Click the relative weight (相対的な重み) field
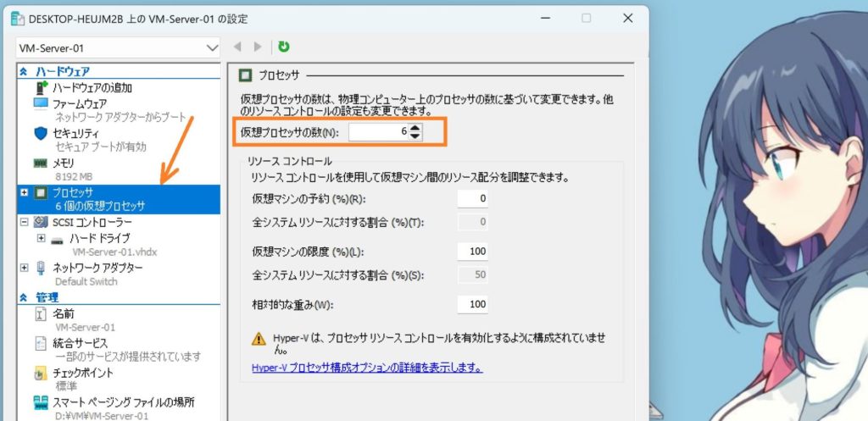 coord(473,304)
